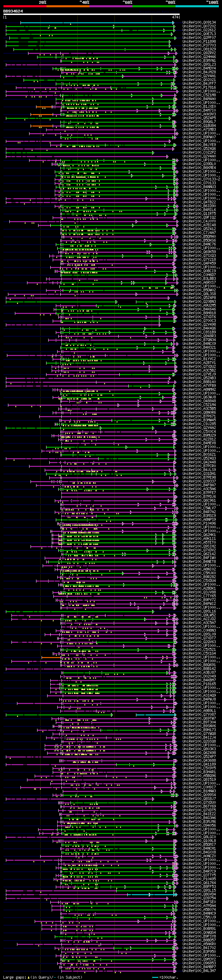This screenshot has width=222, height=980.
Task: Click the UniRef100_B4L3H7 subject label
Action: [199, 971]
